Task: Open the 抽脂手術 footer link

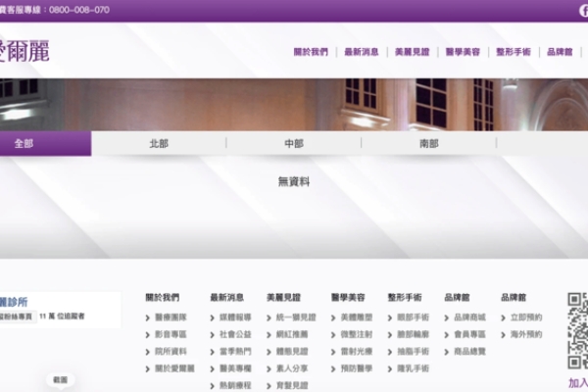Action: pos(413,352)
